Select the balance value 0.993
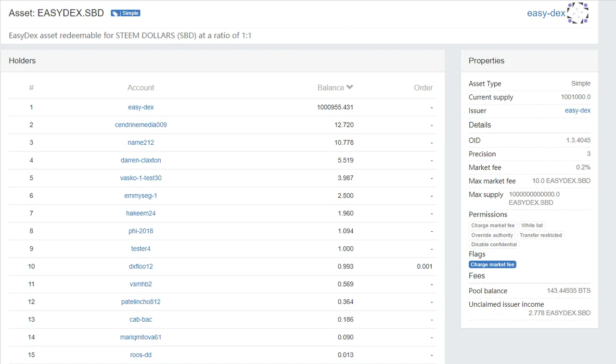Viewport: 616px width, 364px height. (x=346, y=266)
